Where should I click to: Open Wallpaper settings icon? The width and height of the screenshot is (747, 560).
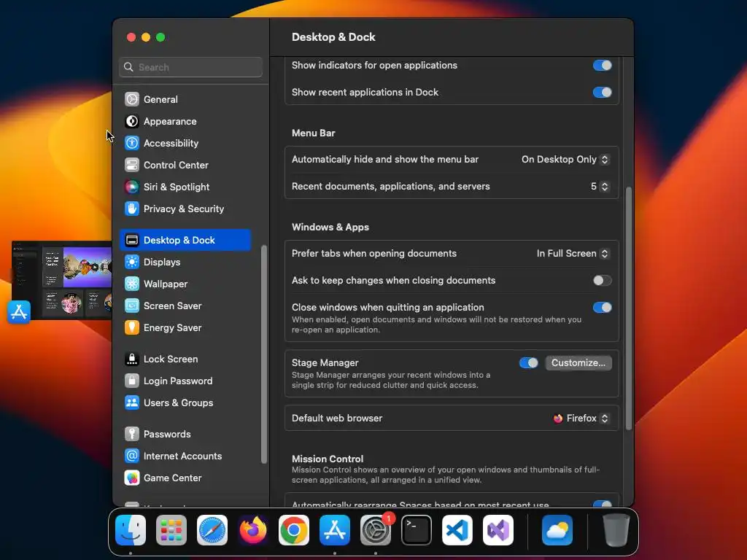point(132,284)
